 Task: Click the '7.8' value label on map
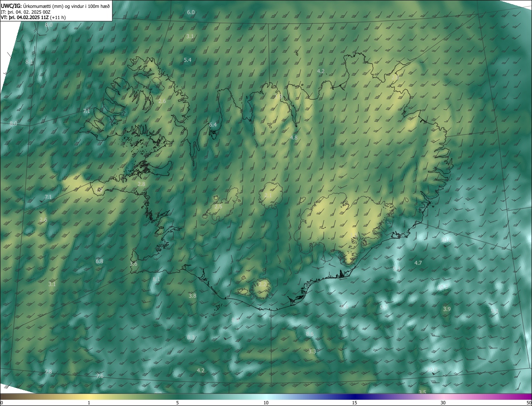[48, 372]
